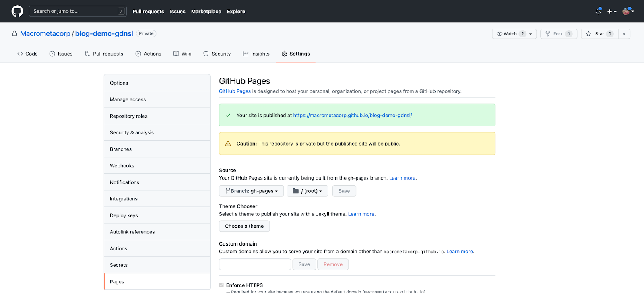Click the Settings gear icon
Screen dimensions: 644x293
[285, 54]
